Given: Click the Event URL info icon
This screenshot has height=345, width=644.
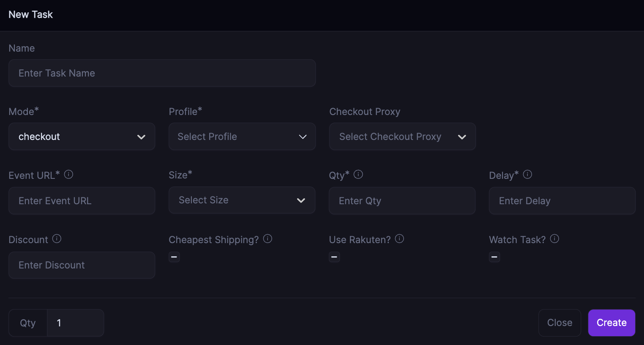Looking at the screenshot, I should tap(68, 174).
